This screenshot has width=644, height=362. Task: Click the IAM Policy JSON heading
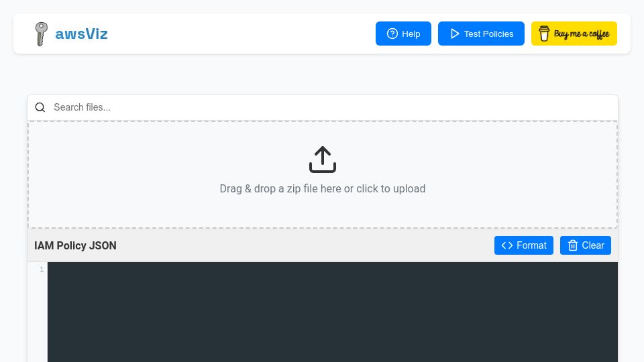pos(75,245)
